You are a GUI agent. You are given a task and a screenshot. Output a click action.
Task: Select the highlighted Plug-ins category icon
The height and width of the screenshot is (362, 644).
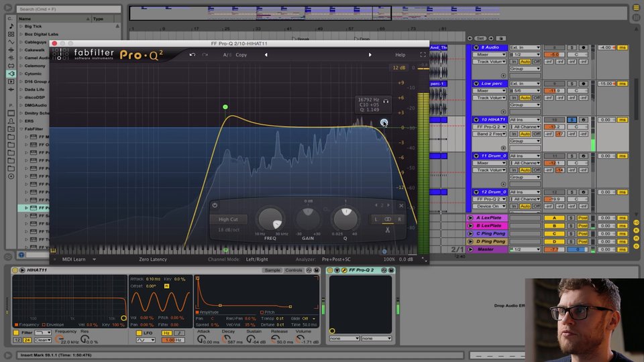click(x=11, y=74)
